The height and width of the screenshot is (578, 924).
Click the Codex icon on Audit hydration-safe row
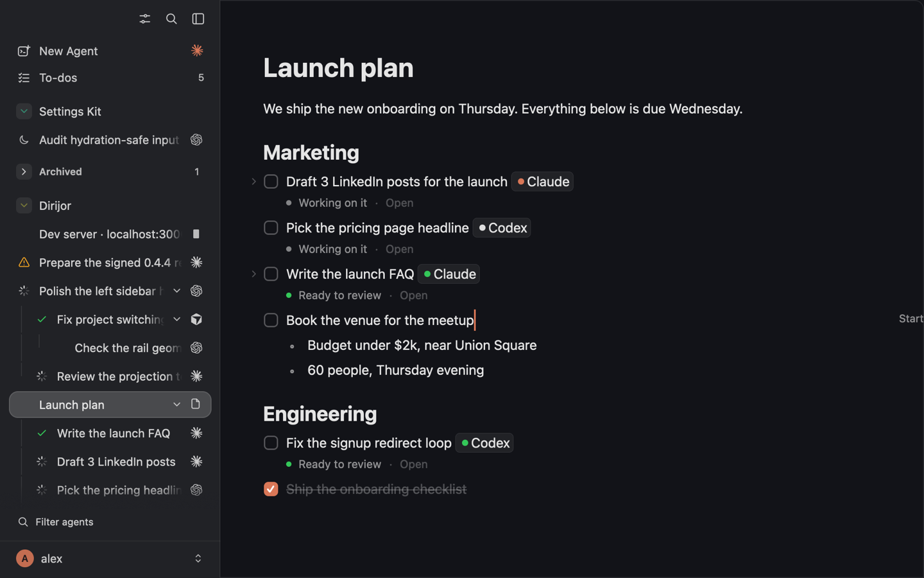click(x=196, y=139)
